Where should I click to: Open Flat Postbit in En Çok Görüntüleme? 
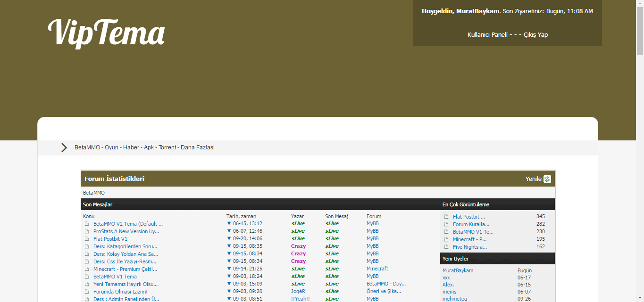(x=469, y=217)
